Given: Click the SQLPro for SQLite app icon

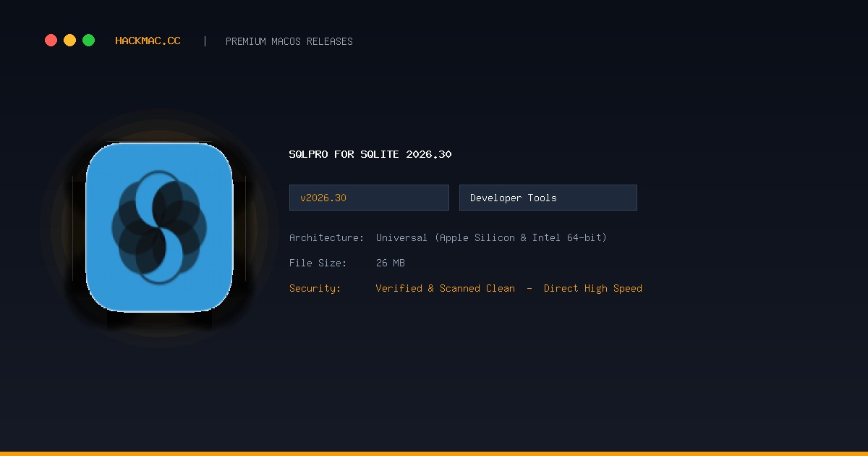Looking at the screenshot, I should (x=159, y=227).
